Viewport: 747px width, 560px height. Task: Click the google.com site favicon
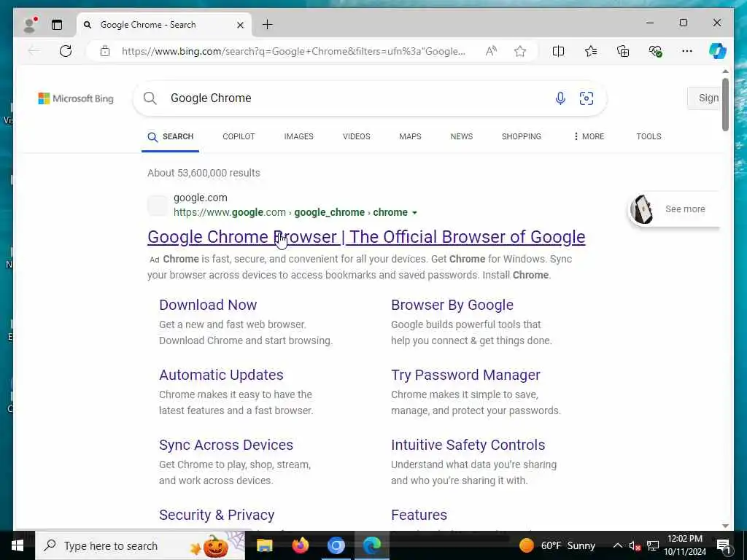158,205
